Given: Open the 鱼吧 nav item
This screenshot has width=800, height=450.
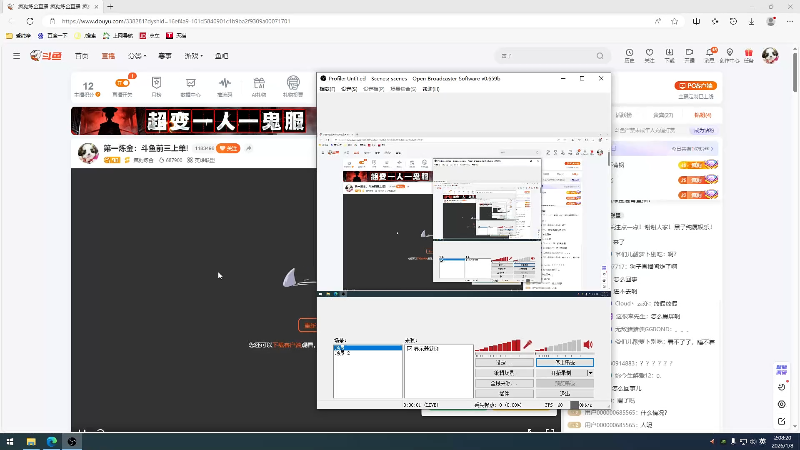Looking at the screenshot, I should tap(221, 56).
